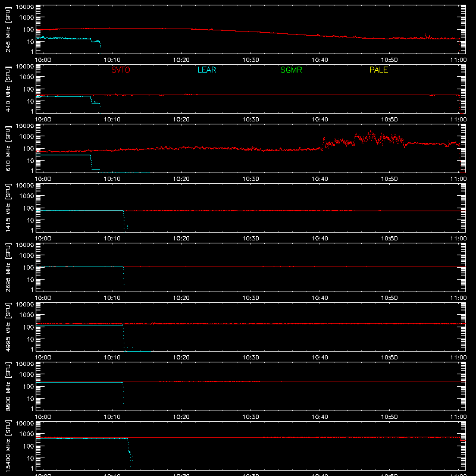Click 10:10 time label under 1415 MHz panel
The height and width of the screenshot is (476, 476).
click(x=112, y=239)
